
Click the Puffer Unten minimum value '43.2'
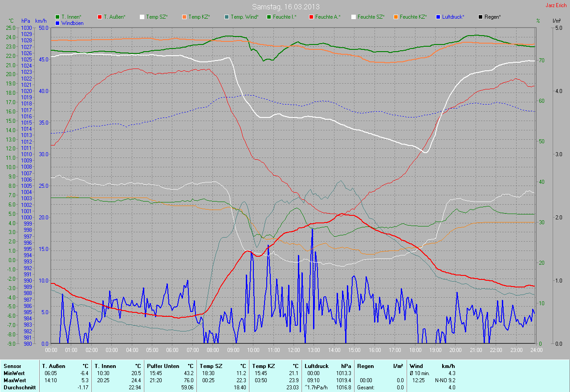coord(188,373)
